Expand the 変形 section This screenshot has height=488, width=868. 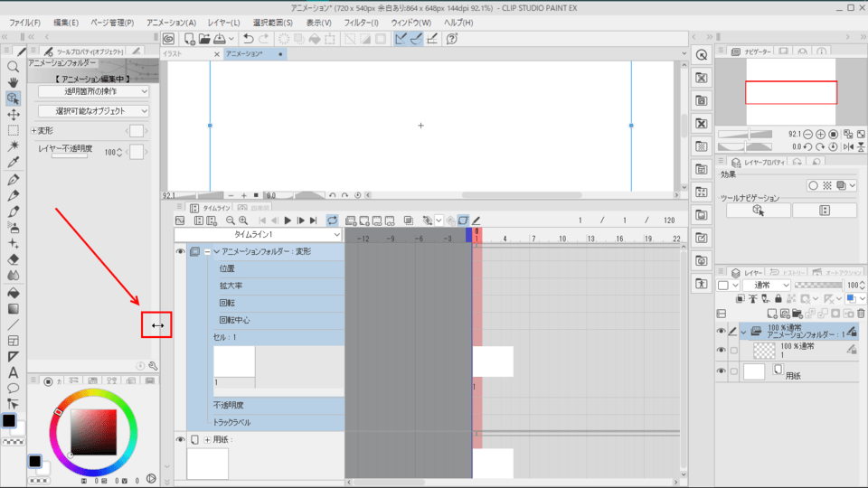click(x=34, y=130)
